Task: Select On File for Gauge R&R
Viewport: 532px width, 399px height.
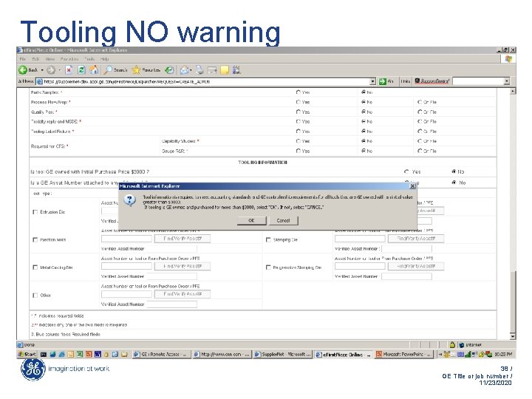Action: (420, 151)
